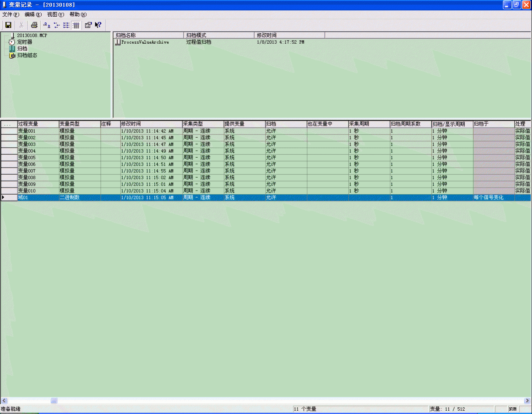532x414 pixels.
Task: Select the 变量002 row
Action: pos(266,137)
